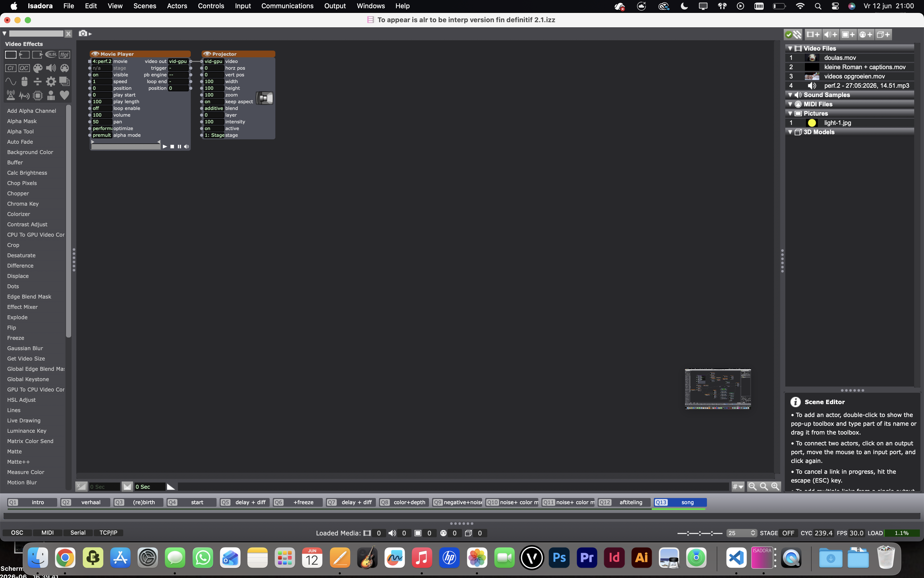Collapse the Sound Samples bin
This screenshot has width=924, height=578.
coord(790,95)
